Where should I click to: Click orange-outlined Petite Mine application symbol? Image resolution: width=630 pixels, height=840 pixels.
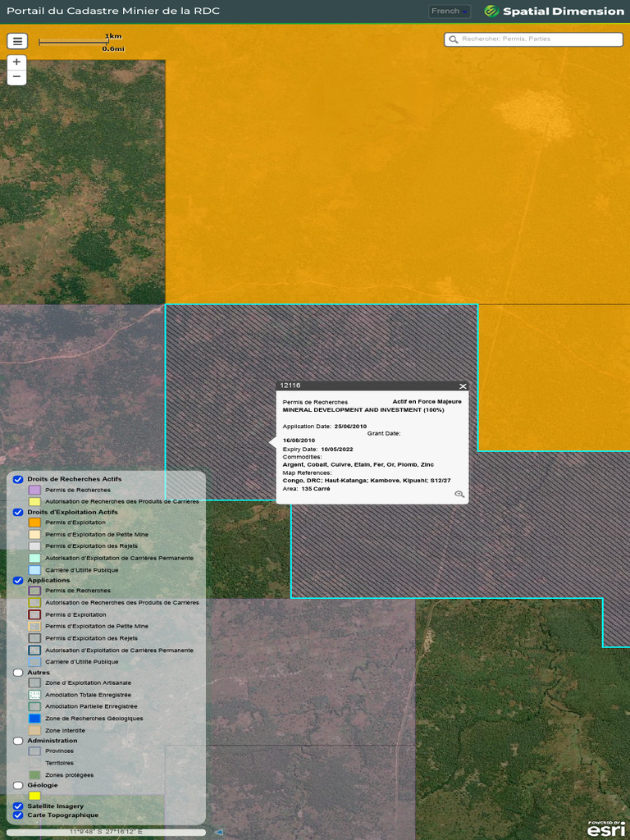pyautogui.click(x=34, y=626)
